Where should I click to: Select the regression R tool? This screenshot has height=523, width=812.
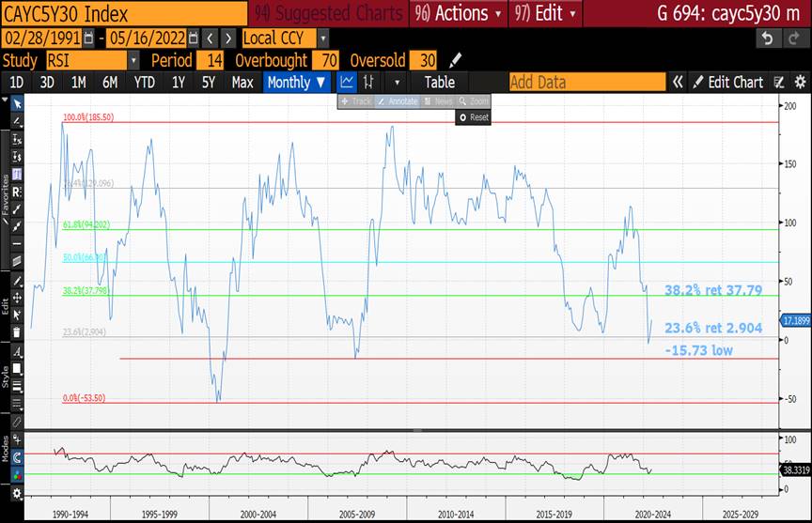pos(17,192)
